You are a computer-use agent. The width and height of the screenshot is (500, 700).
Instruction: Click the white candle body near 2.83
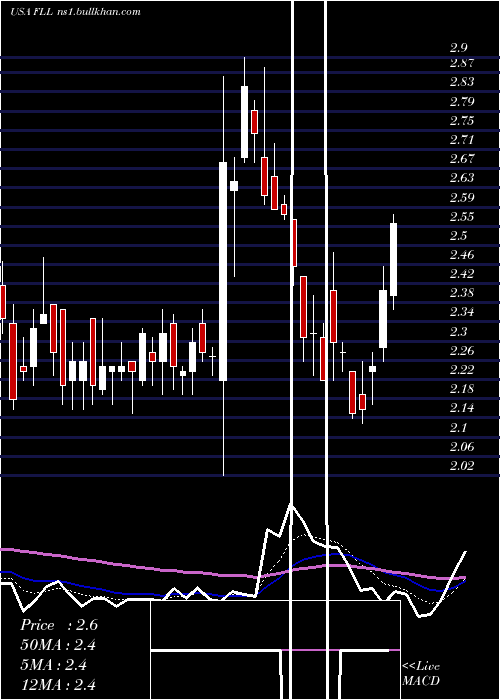click(x=244, y=122)
